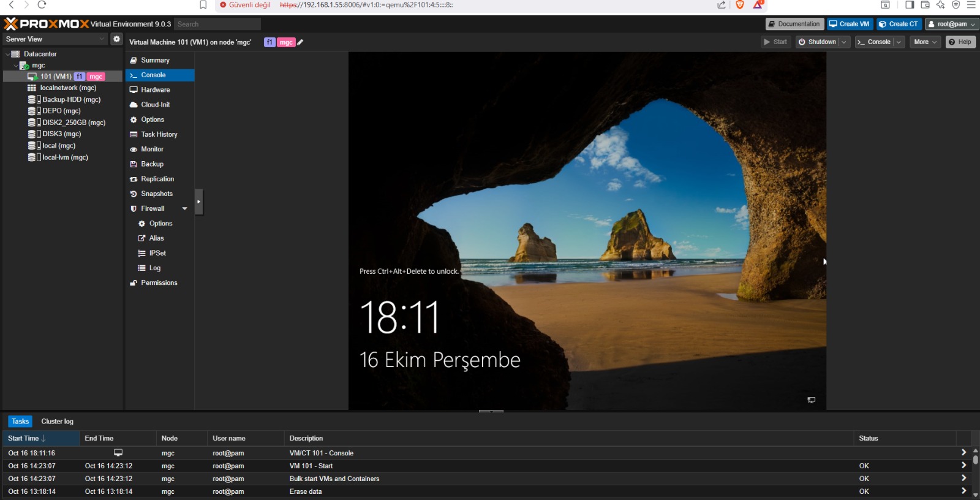Open the Shutdown dropdown arrow
This screenshot has height=500, width=980.
(x=843, y=42)
